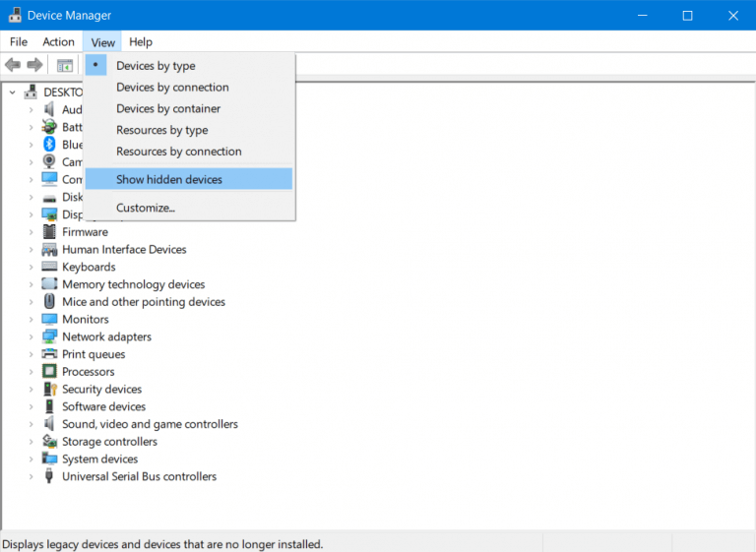The height and width of the screenshot is (552, 756).
Task: Select Print queues in the device tree
Action: coord(94,354)
